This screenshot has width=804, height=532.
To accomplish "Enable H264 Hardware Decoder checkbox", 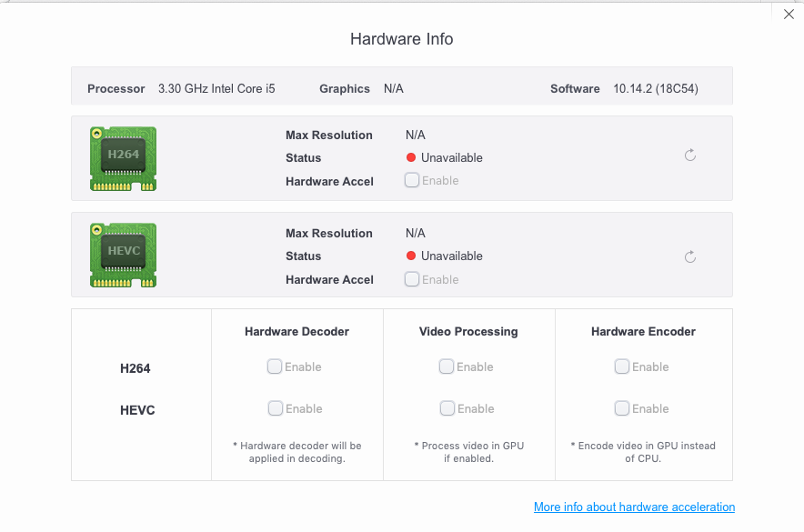I will pos(275,366).
